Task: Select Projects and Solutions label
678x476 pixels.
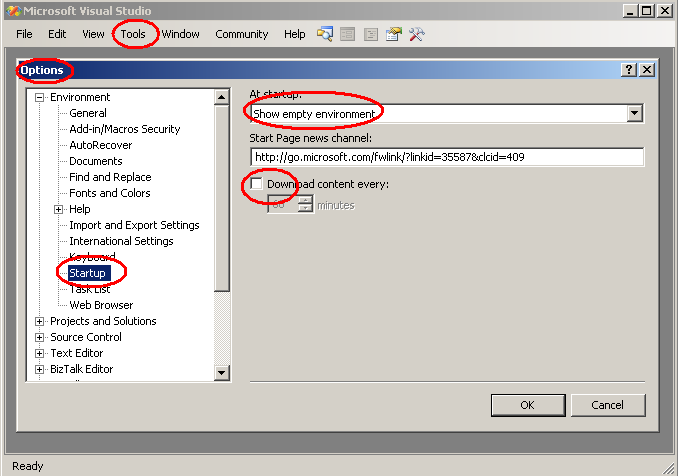Action: [103, 321]
